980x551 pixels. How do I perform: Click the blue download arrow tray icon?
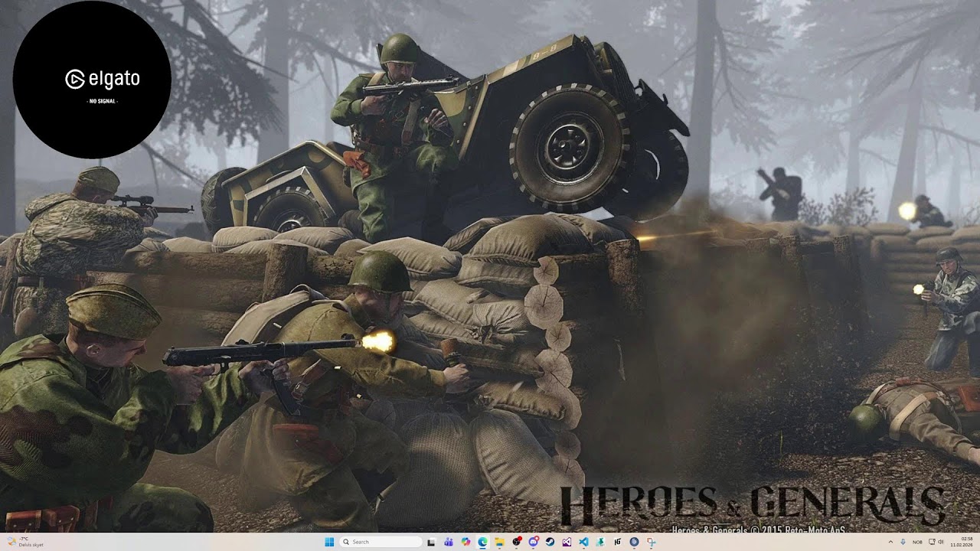(x=903, y=542)
